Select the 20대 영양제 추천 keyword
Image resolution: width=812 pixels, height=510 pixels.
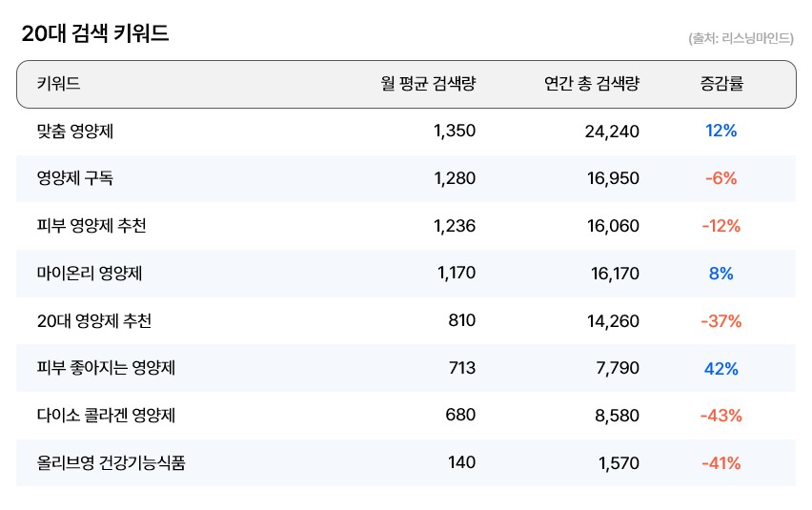pos(93,321)
